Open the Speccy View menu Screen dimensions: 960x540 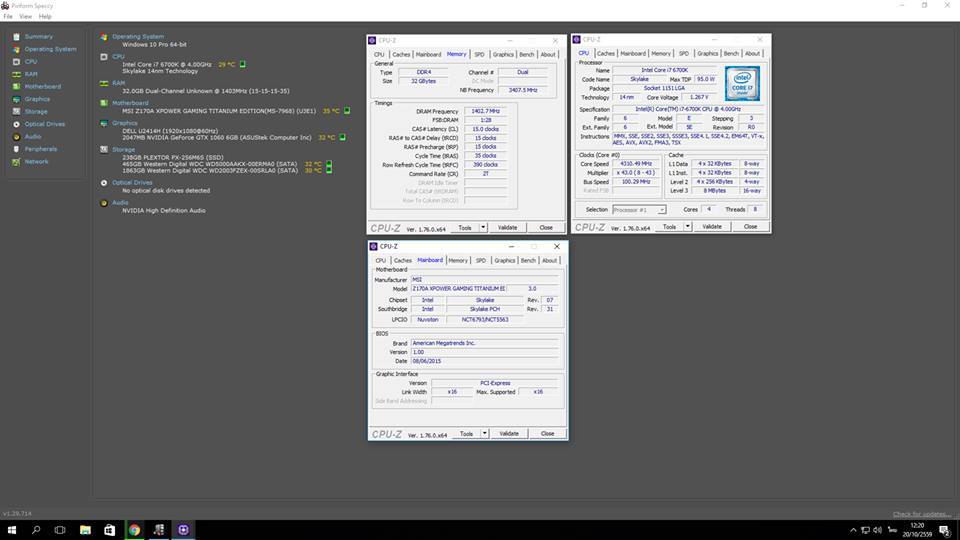click(x=26, y=17)
